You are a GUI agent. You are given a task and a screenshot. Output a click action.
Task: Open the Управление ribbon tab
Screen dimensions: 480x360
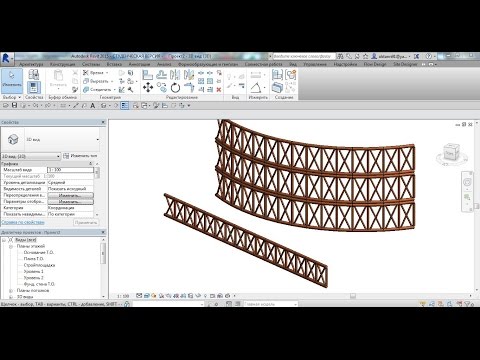[x=315, y=64]
